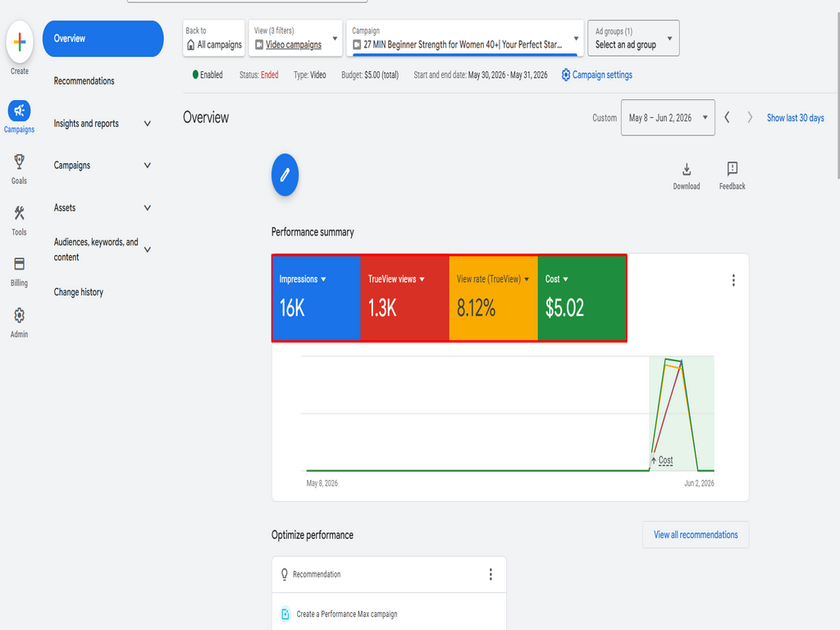Open Change history page
Viewport: 840px width, 630px height.
pos(78,292)
